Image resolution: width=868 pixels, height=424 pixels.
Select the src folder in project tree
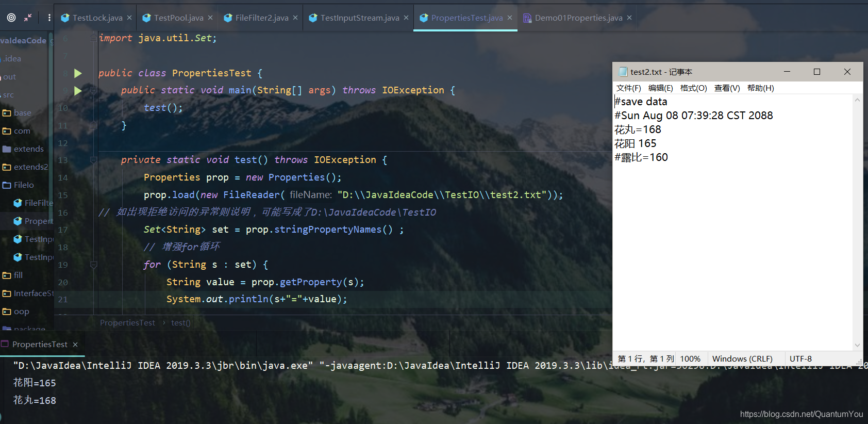pyautogui.click(x=8, y=95)
